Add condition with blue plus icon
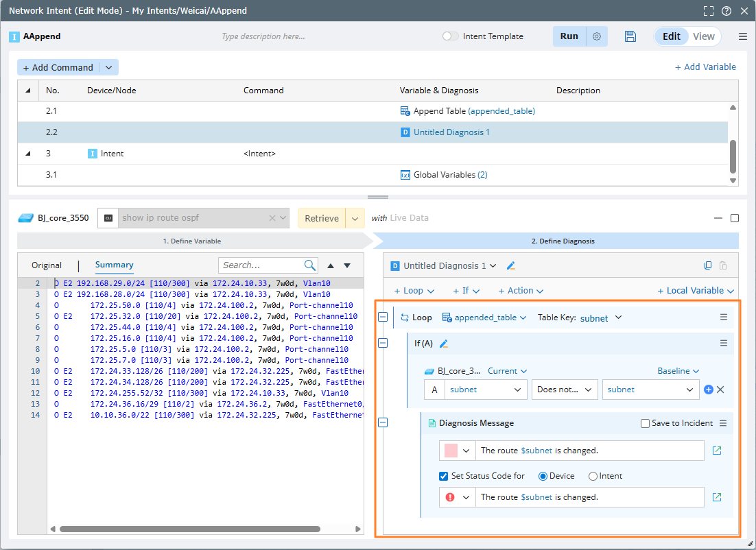This screenshot has height=550, width=756. 709,390
